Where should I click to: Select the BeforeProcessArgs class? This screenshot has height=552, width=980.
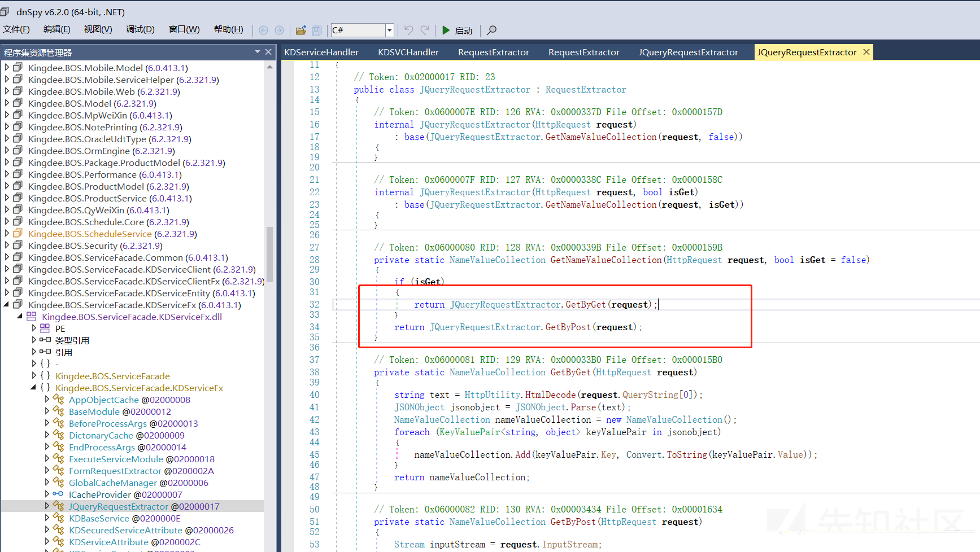click(133, 423)
